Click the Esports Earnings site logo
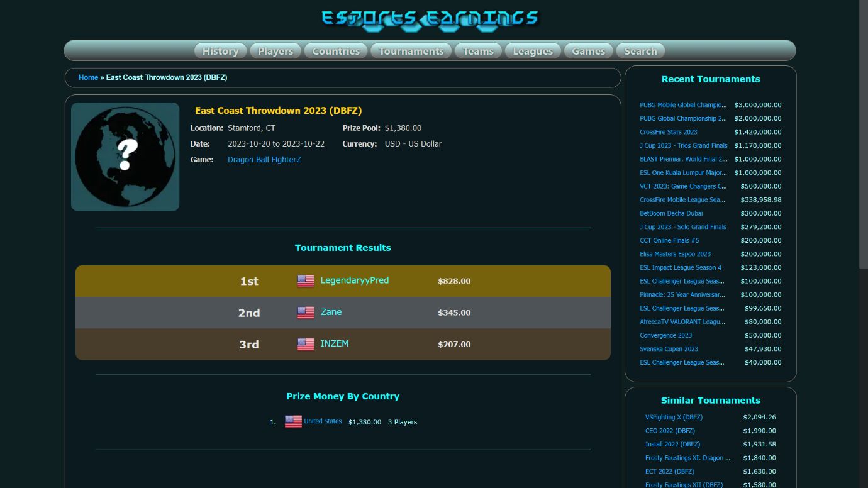 (x=430, y=19)
